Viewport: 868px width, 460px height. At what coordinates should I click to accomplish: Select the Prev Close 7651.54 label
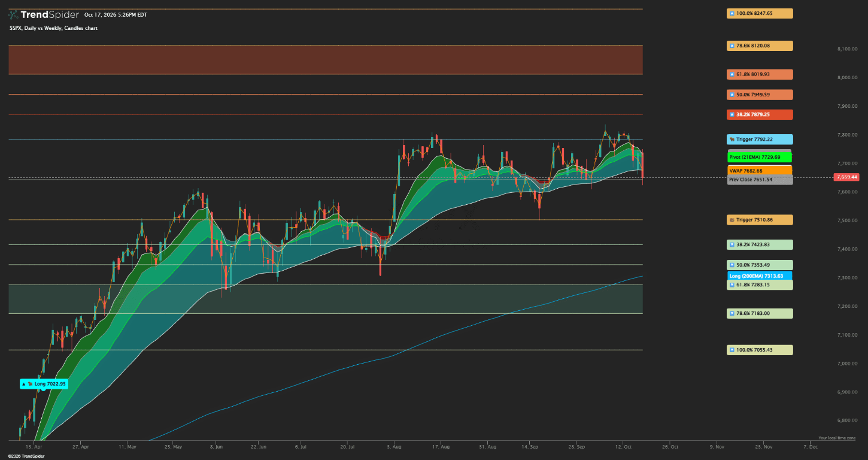pos(760,180)
